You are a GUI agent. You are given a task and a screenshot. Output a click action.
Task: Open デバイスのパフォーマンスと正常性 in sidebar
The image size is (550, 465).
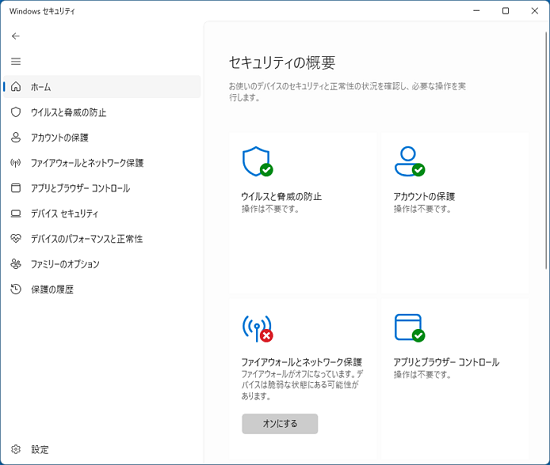click(102, 238)
